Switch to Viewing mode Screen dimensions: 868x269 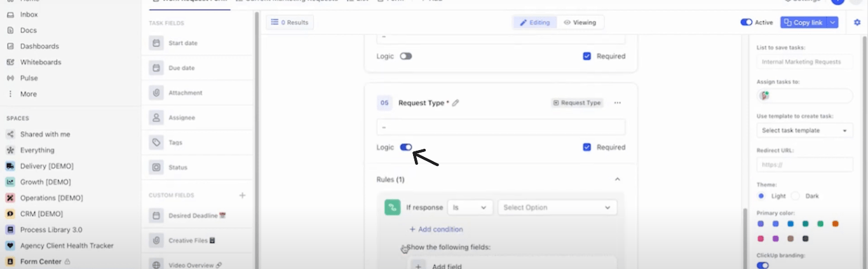[580, 22]
